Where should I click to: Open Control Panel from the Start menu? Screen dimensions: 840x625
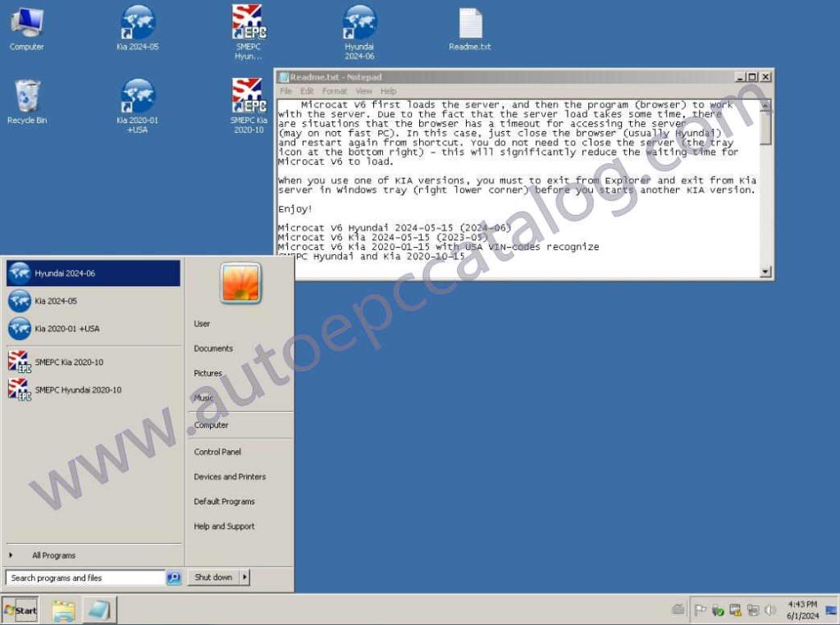pyautogui.click(x=217, y=451)
